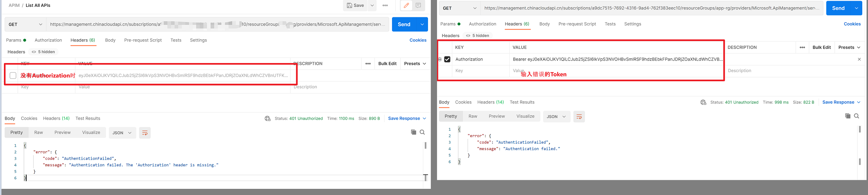Click the Send button in the right window

pos(838,8)
